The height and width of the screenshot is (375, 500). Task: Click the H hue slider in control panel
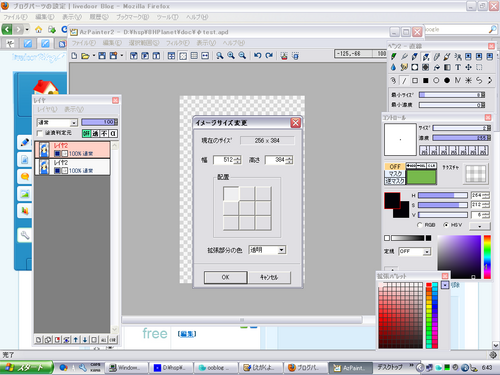pyautogui.click(x=443, y=195)
